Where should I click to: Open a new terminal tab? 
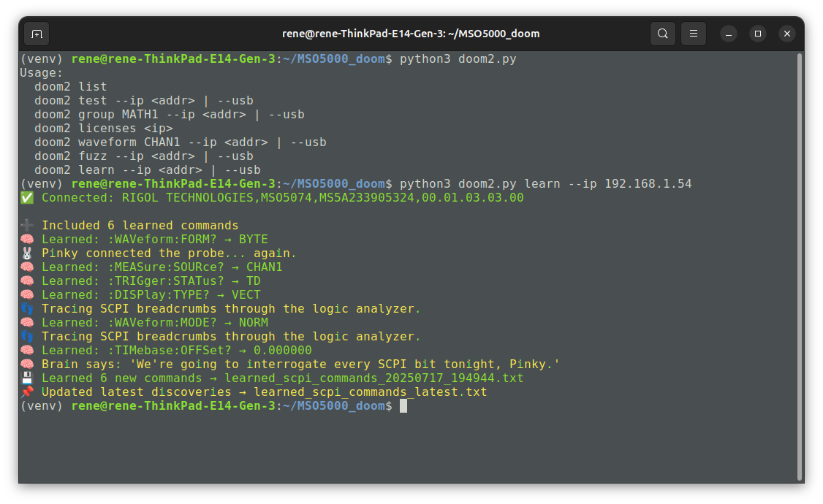(37, 34)
